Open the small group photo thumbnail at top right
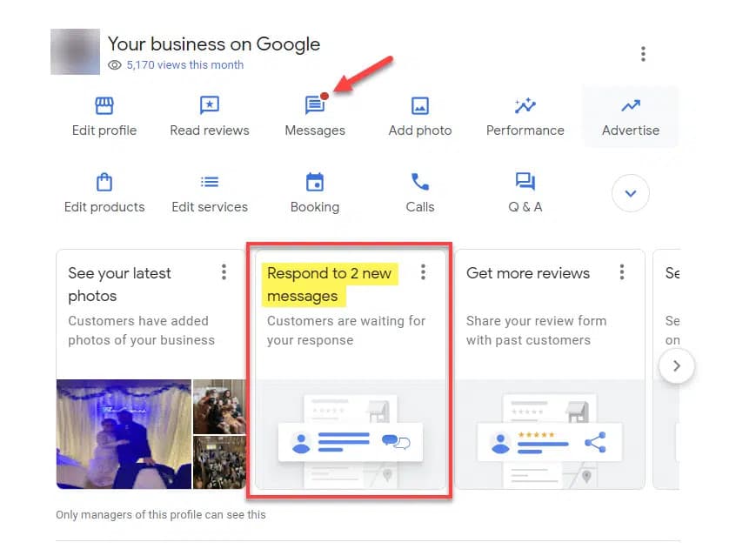The height and width of the screenshot is (549, 756). click(219, 406)
